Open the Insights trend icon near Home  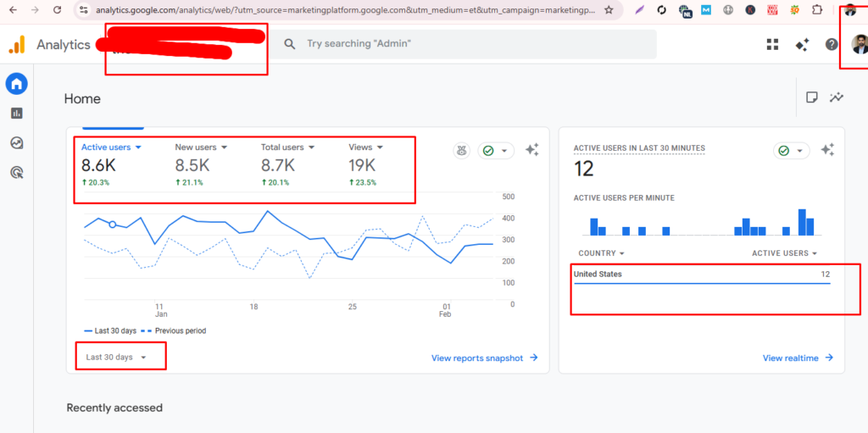[837, 97]
